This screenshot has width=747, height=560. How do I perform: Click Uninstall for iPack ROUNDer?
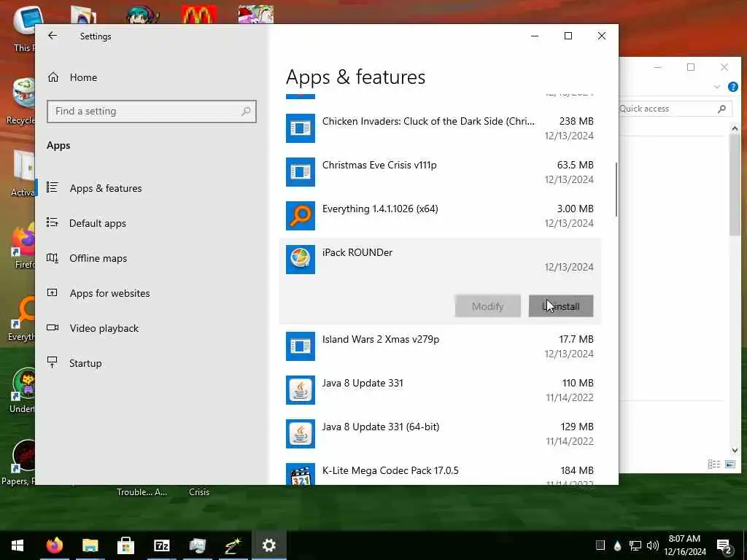pyautogui.click(x=561, y=306)
